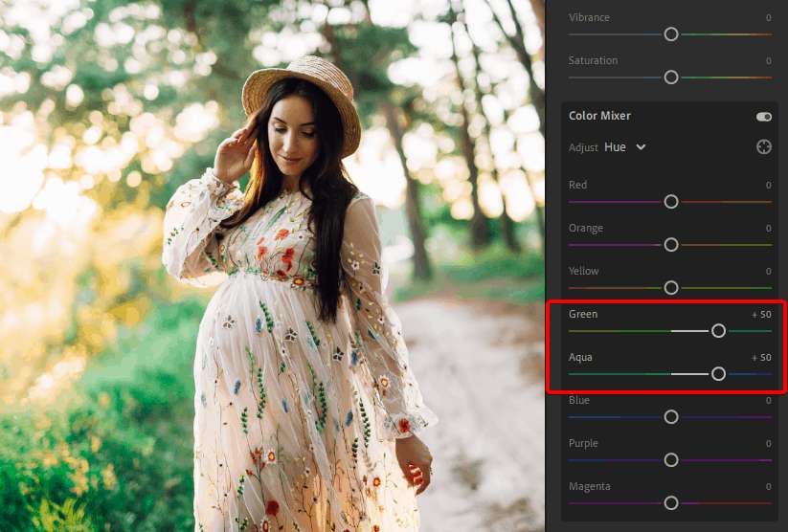788x532 pixels.
Task: Click the Yellow hue slider handle
Action: click(671, 288)
